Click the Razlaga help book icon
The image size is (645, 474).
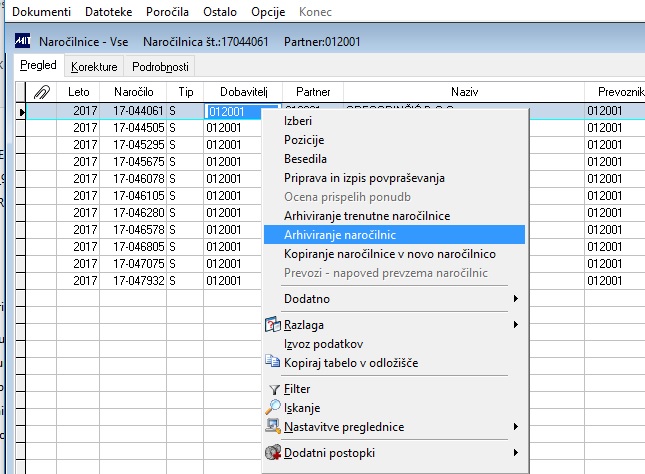click(273, 325)
